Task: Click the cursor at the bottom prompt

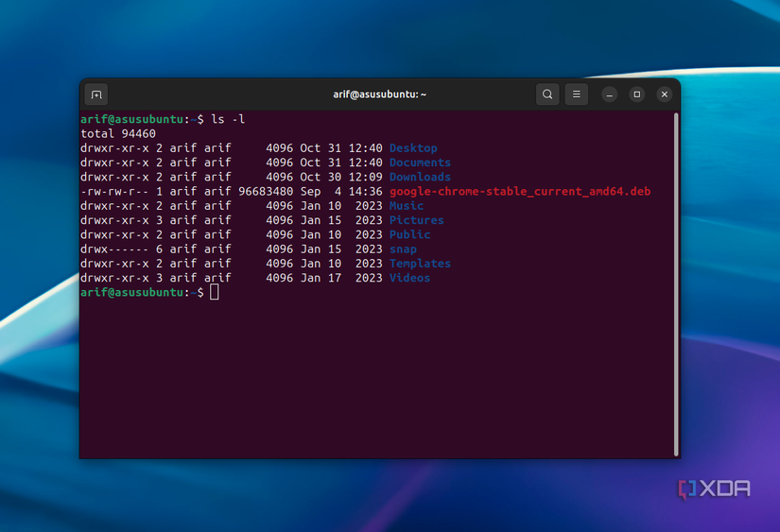Action: (215, 292)
